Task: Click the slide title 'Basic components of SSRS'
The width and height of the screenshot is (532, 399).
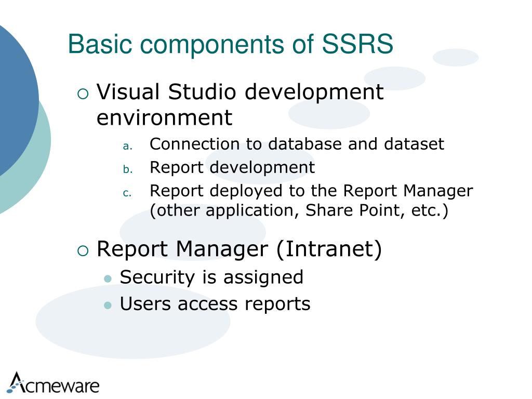Action: pyautogui.click(x=230, y=44)
